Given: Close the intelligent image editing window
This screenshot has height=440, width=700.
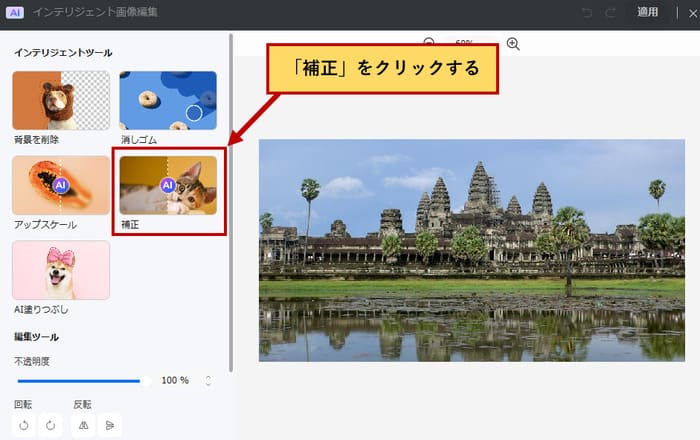Looking at the screenshot, I should pos(693,13).
